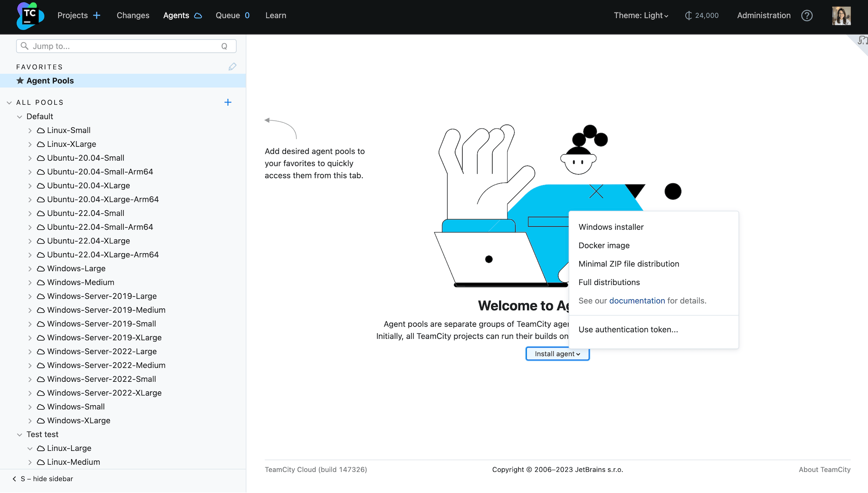This screenshot has height=493, width=868.
Task: Click the user avatar picture
Action: point(841,16)
